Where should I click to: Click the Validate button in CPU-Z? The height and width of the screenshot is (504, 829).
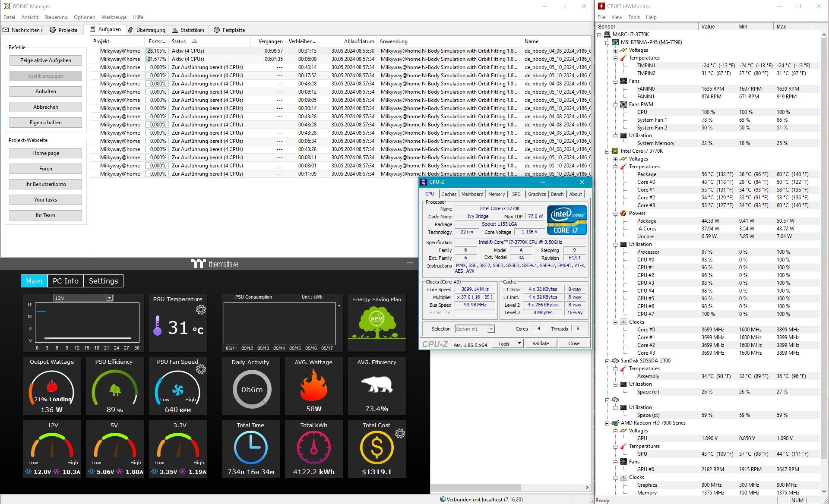pyautogui.click(x=540, y=343)
